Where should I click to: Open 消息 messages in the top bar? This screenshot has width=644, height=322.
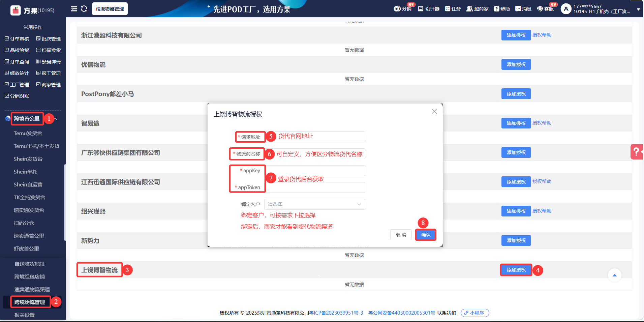pos(523,9)
